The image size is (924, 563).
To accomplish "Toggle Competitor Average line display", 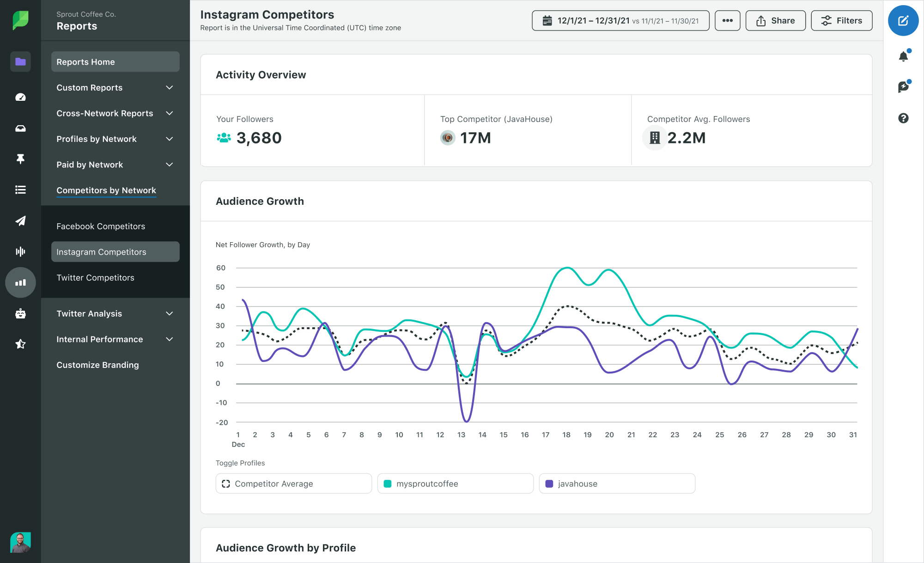I will (x=295, y=483).
